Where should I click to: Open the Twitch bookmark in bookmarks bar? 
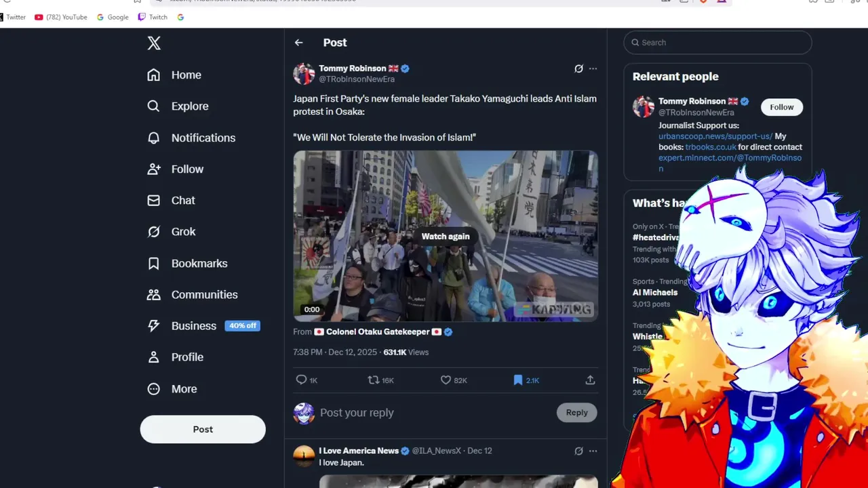[153, 17]
